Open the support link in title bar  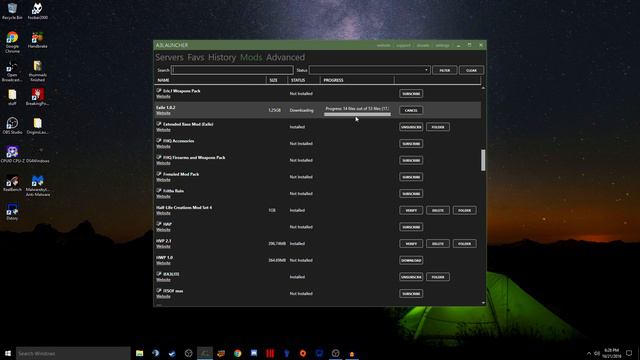(403, 45)
